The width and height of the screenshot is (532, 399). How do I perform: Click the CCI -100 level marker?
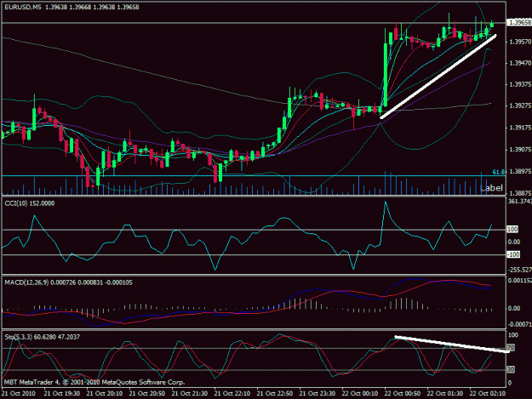click(513, 254)
